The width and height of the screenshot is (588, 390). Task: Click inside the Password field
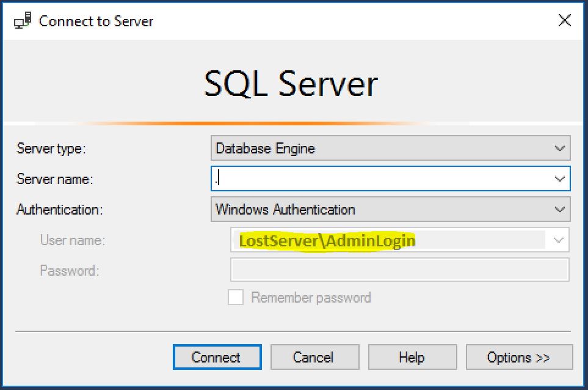click(x=399, y=270)
